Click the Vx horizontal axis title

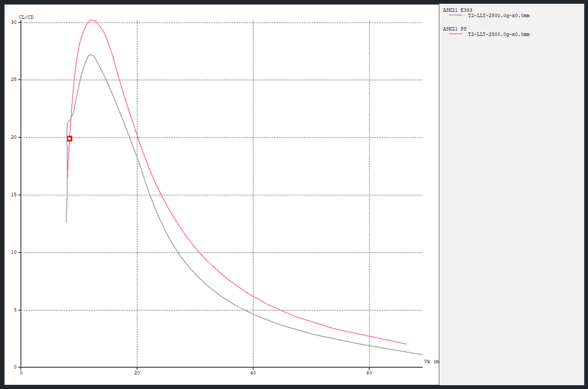click(430, 361)
